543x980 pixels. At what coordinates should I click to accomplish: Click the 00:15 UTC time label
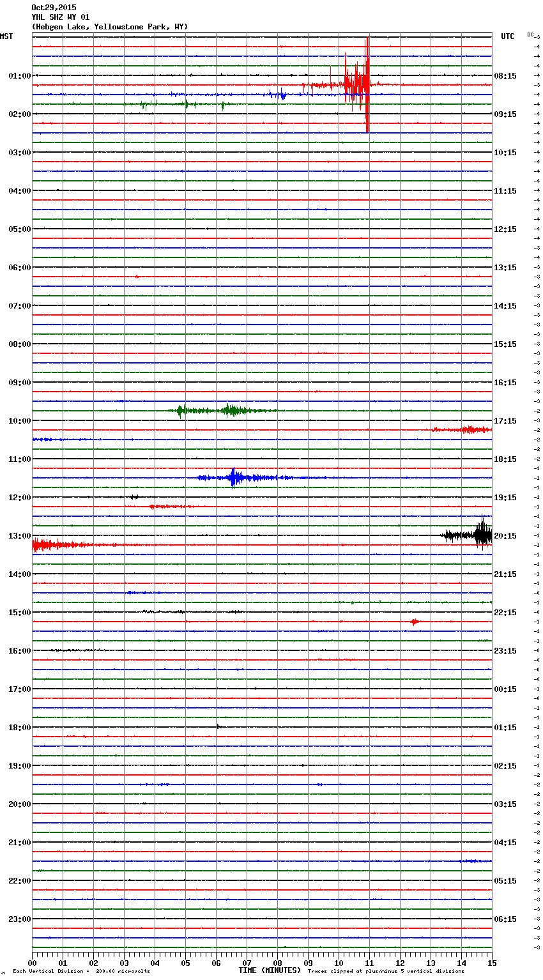[505, 689]
